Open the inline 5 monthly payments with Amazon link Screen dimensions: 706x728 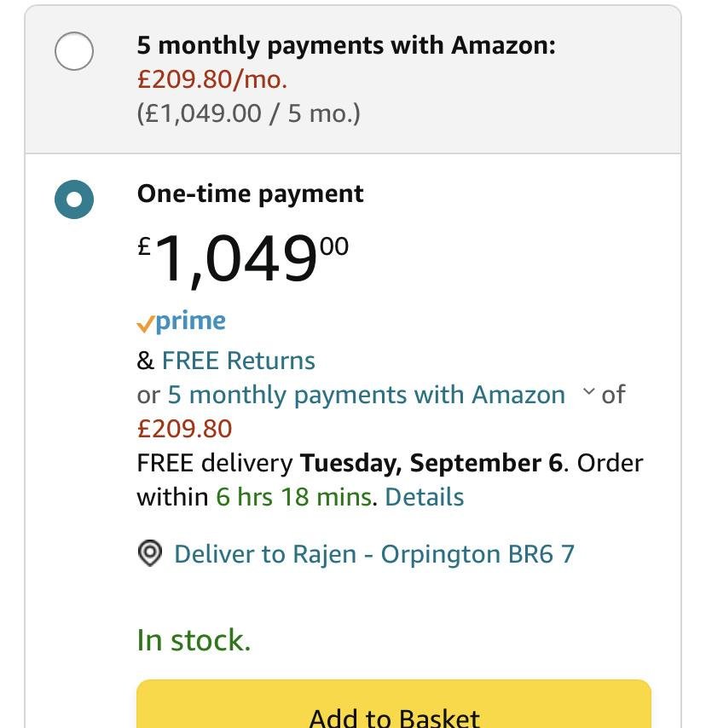click(x=367, y=395)
